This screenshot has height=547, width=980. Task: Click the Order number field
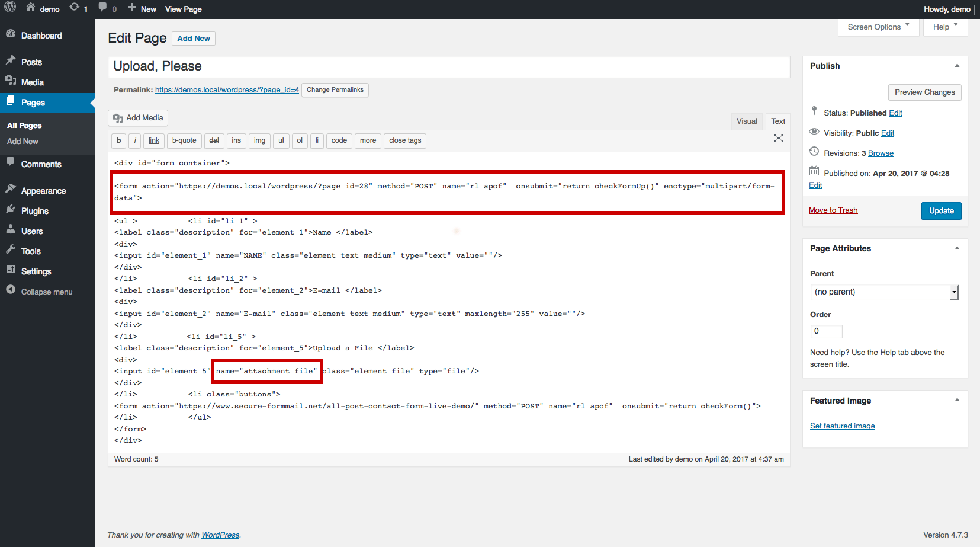coord(826,331)
